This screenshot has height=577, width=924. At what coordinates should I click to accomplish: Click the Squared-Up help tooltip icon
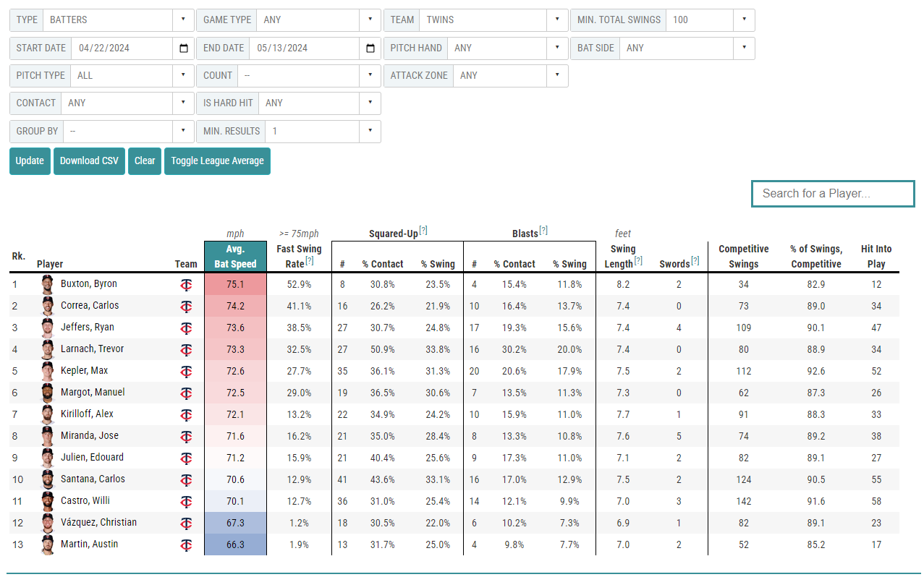pos(423,231)
